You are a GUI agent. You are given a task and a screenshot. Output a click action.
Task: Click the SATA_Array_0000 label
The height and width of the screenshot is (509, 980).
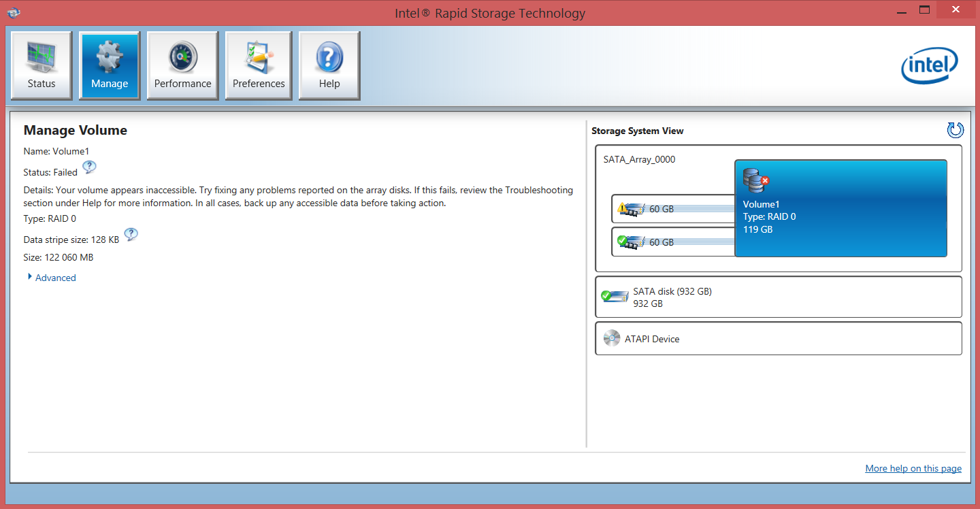[x=639, y=160]
